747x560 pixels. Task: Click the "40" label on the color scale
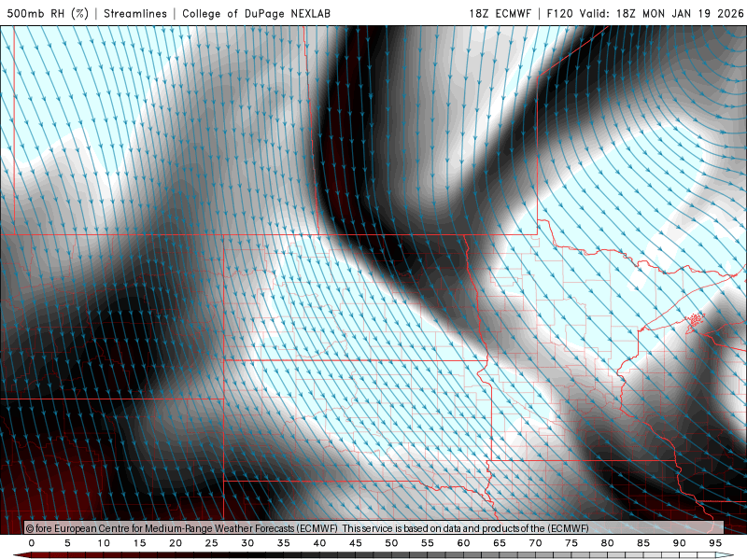[x=319, y=543]
